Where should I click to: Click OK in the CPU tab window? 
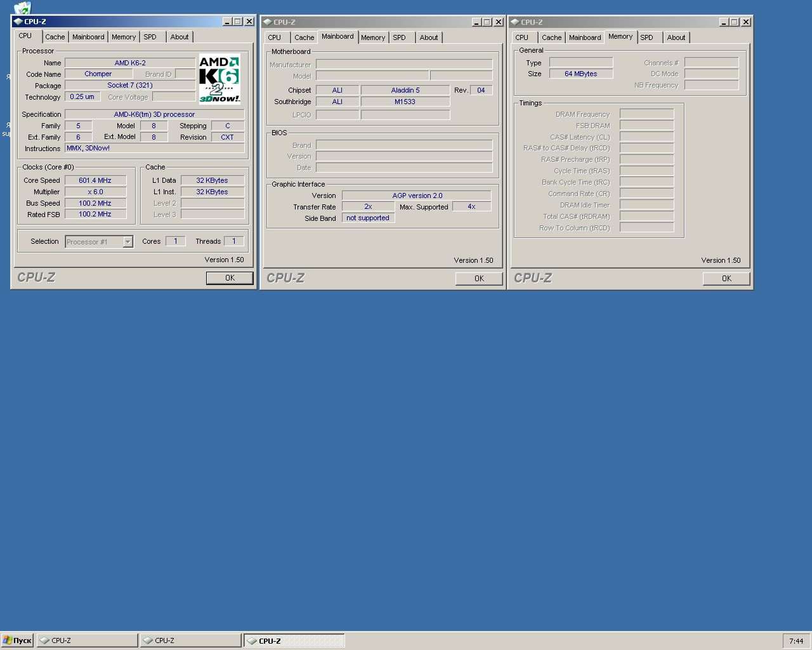(x=230, y=278)
